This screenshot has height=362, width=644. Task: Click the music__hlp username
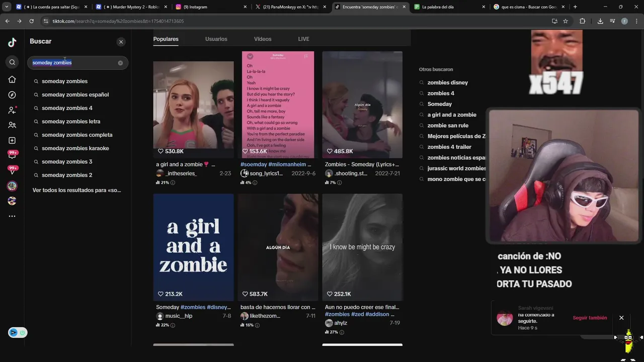(x=179, y=316)
